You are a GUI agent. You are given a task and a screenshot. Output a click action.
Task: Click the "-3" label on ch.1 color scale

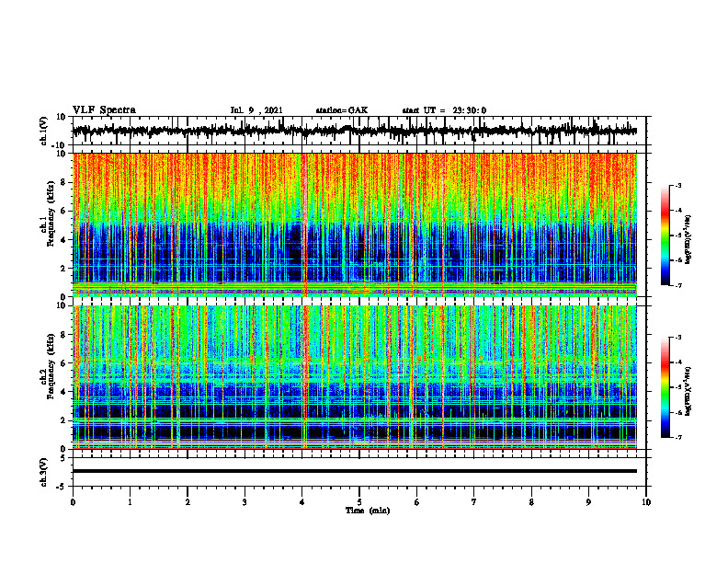click(677, 185)
